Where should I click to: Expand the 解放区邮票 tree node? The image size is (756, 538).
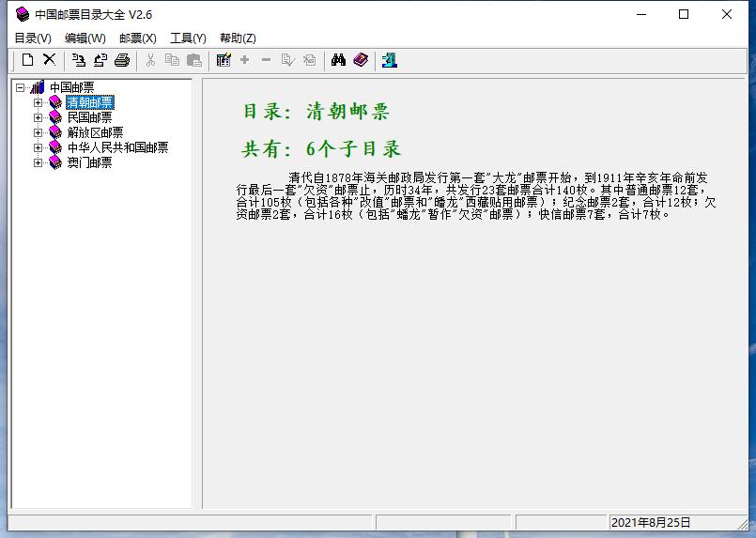pyautogui.click(x=39, y=132)
